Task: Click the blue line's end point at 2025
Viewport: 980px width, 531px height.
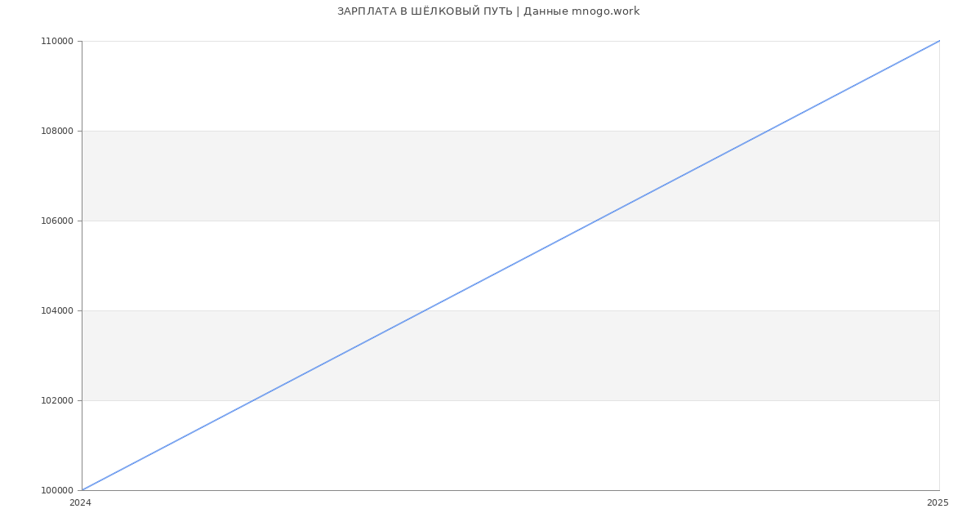Action: coord(939,41)
